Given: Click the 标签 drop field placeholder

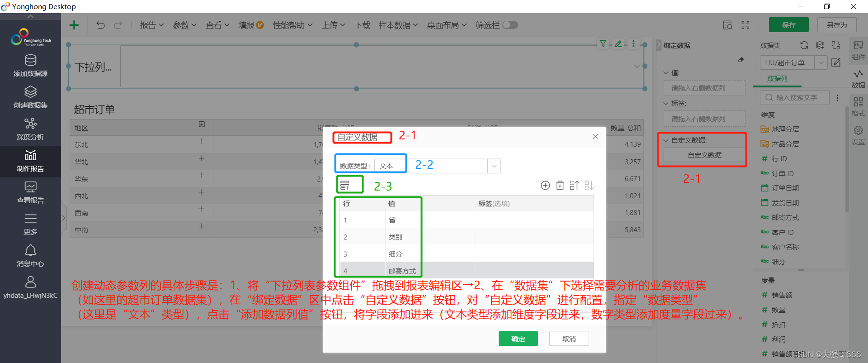Looking at the screenshot, I should coord(704,119).
